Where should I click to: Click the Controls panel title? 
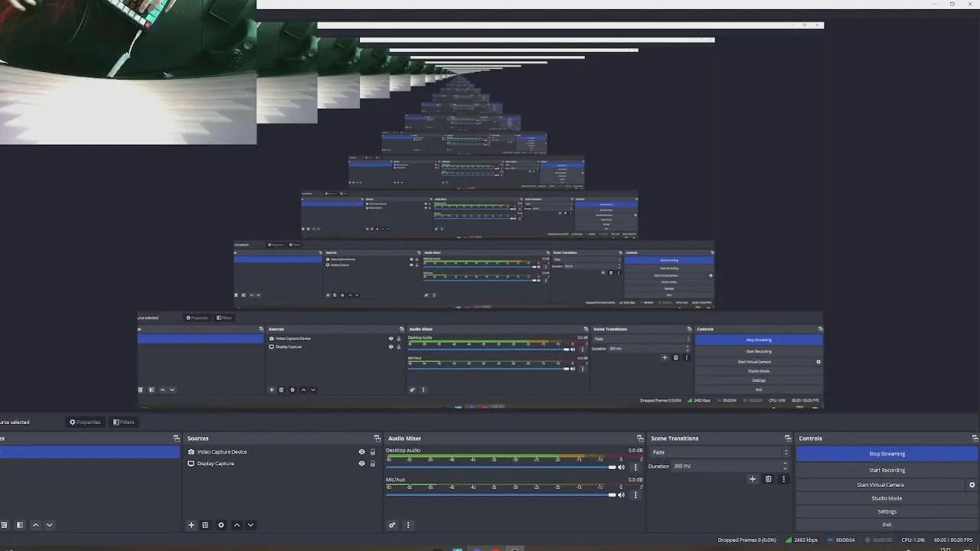pyautogui.click(x=810, y=439)
